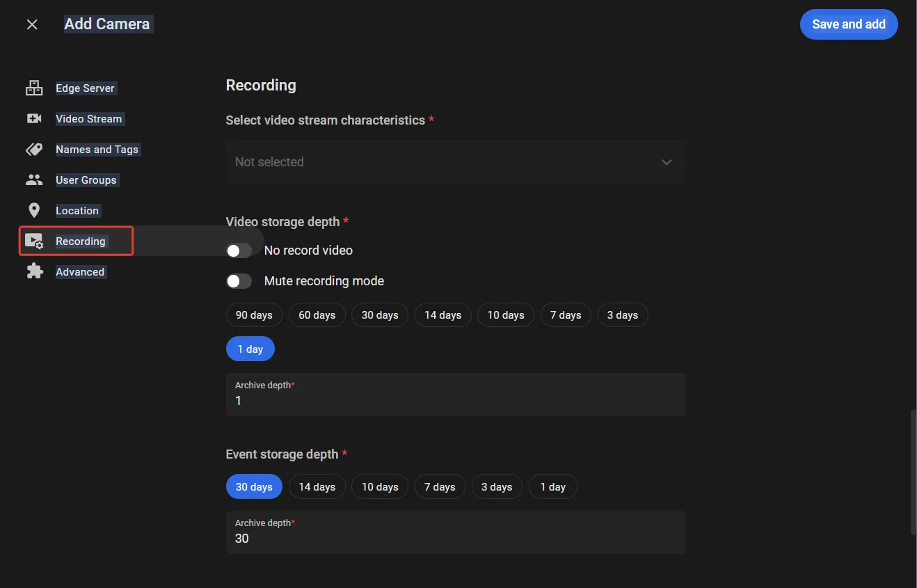This screenshot has width=917, height=588.
Task: Open video stream characteristics dropdown
Action: (x=456, y=162)
